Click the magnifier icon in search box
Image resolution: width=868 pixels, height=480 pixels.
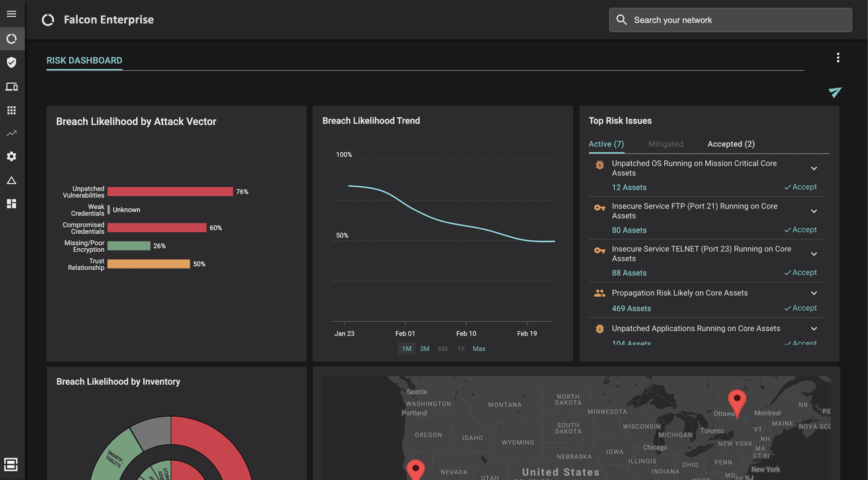click(621, 20)
